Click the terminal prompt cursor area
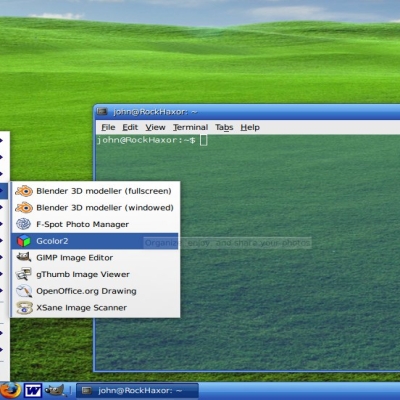400x400 pixels. pos(204,140)
